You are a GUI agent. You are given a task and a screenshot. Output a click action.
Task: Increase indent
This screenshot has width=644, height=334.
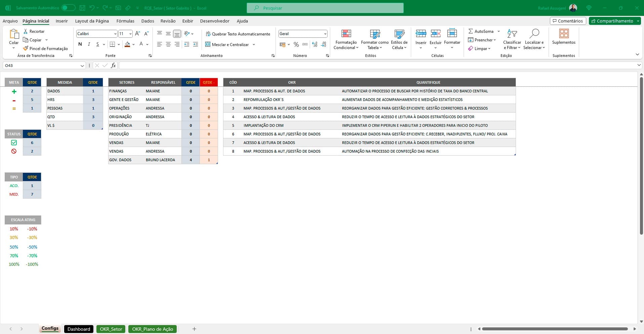coord(196,44)
